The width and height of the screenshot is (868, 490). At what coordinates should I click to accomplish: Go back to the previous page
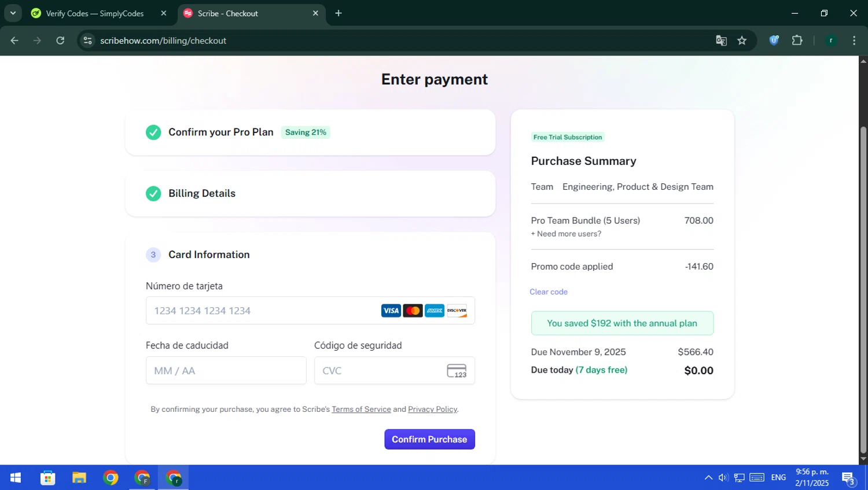pyautogui.click(x=14, y=40)
